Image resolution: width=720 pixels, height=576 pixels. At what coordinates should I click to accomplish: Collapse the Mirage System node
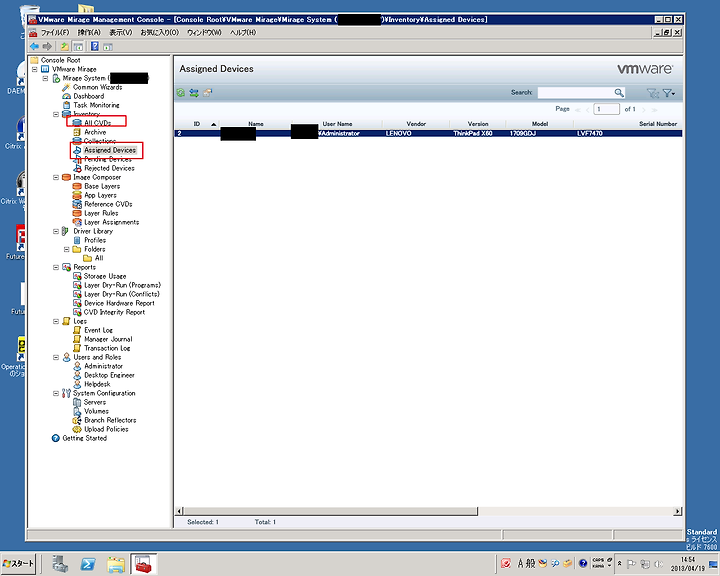pos(45,79)
